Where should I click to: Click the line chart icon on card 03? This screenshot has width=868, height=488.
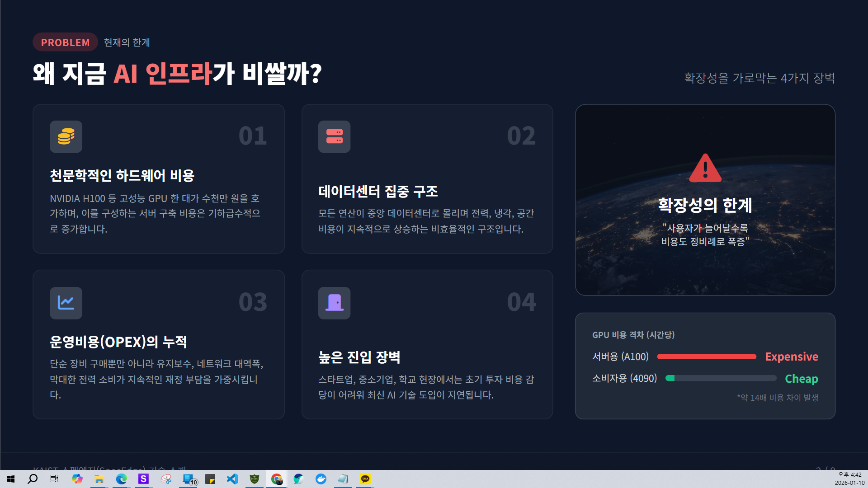[x=66, y=303]
